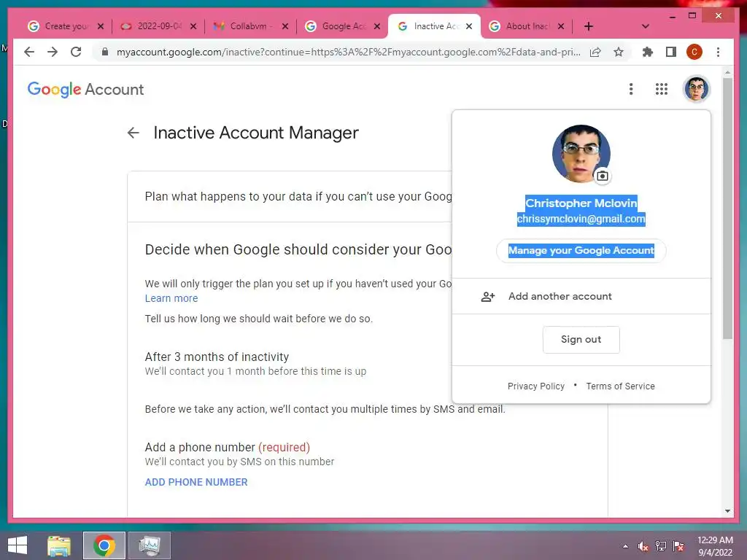This screenshot has width=747, height=560.
Task: Click the add-person icon beside Add another account
Action: (488, 297)
